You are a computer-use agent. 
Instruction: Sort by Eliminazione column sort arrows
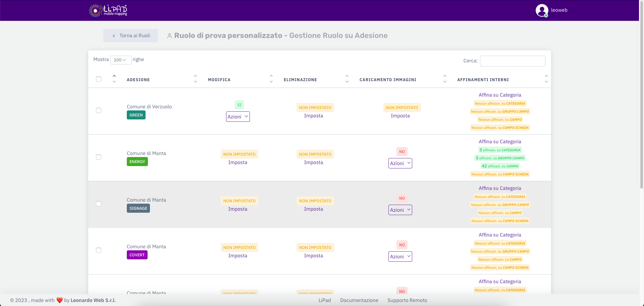click(347, 79)
